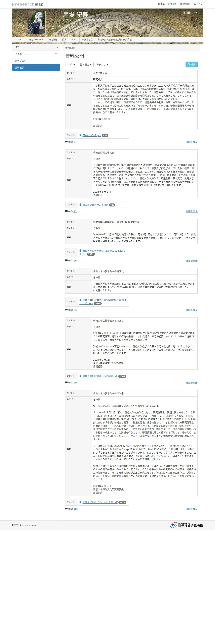Click comment icon on entry with 182 likes
The width and height of the screenshot is (215, 644).
coord(66,509)
